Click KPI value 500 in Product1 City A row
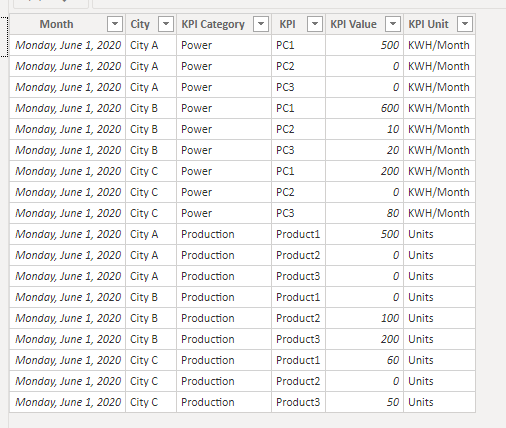Viewport: 506px width, 428px height. tap(364, 234)
